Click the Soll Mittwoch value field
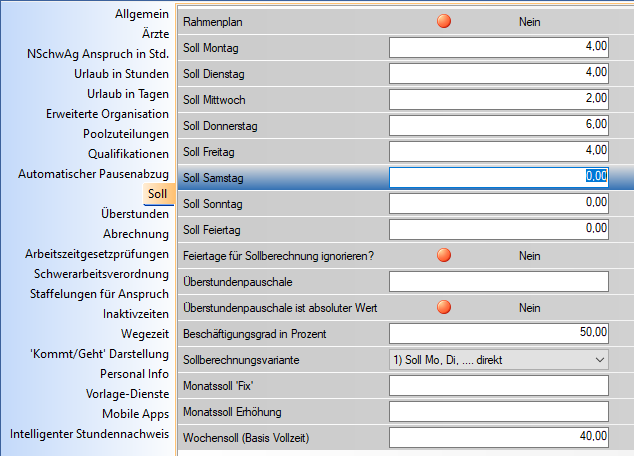 point(498,99)
